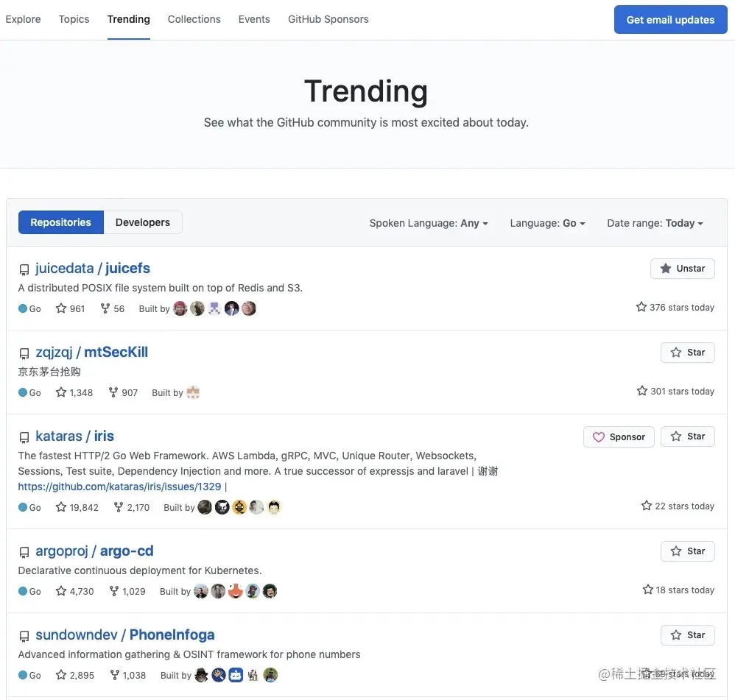Expand the Date range: Today dropdown
Screen dimensions: 735x700
pos(655,223)
